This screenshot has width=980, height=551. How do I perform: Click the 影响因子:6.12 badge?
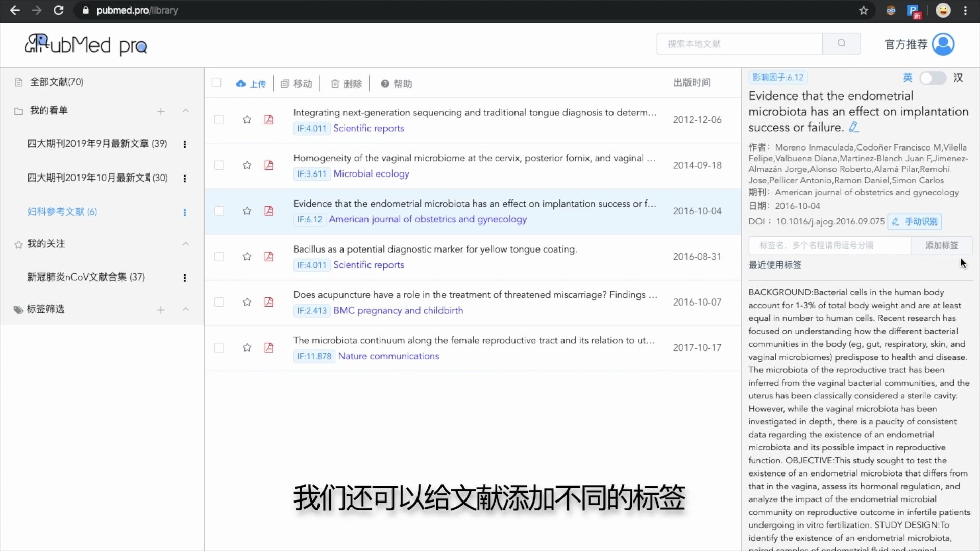(x=778, y=78)
